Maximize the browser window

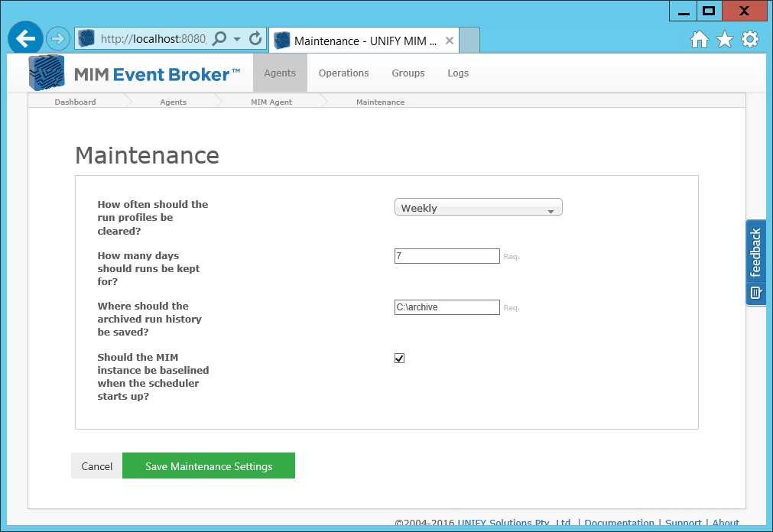pyautogui.click(x=709, y=11)
